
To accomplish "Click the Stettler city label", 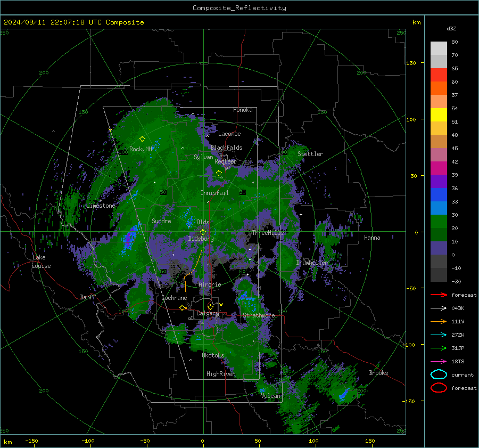I will [310, 154].
